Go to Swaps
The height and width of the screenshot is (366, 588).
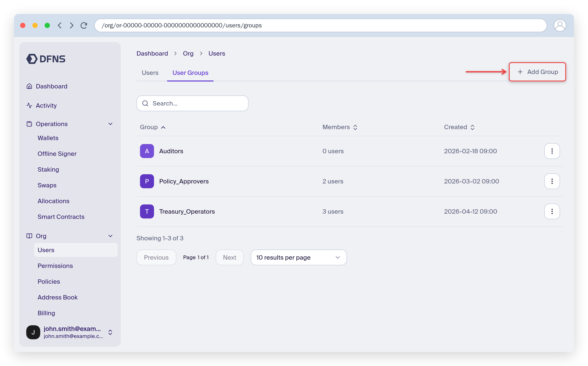click(x=47, y=185)
